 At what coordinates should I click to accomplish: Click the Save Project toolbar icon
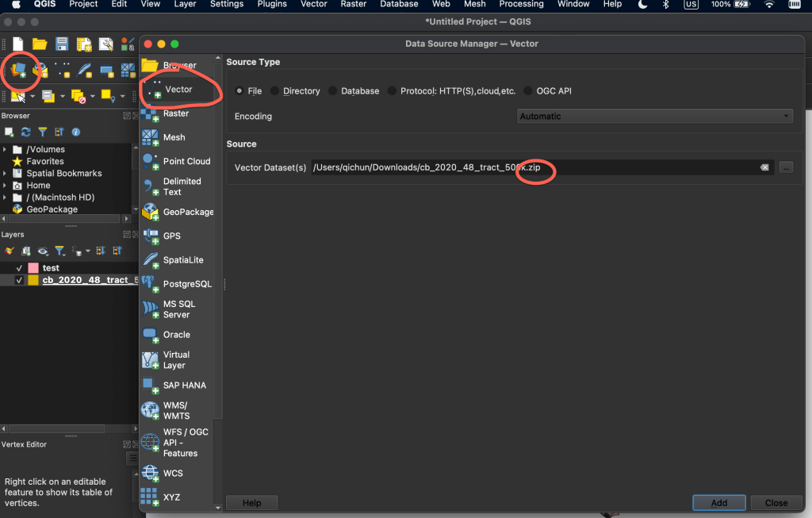[62, 44]
